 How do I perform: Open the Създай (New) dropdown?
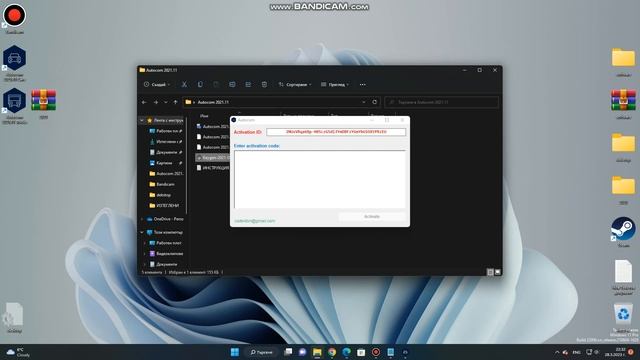coord(157,84)
